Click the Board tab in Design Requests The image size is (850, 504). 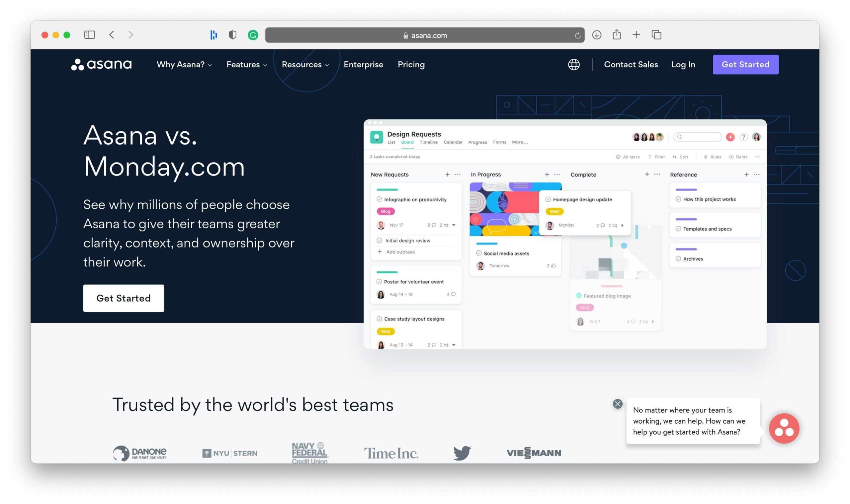406,142
